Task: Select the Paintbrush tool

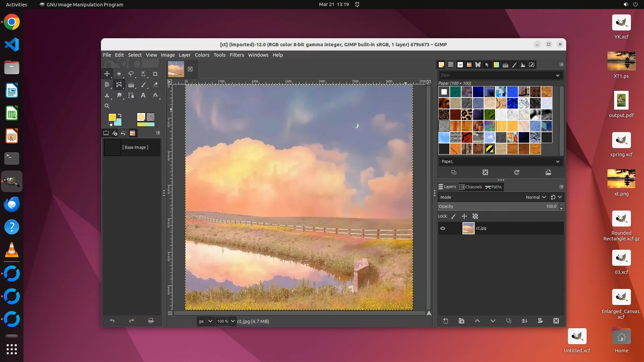Action: [x=143, y=85]
